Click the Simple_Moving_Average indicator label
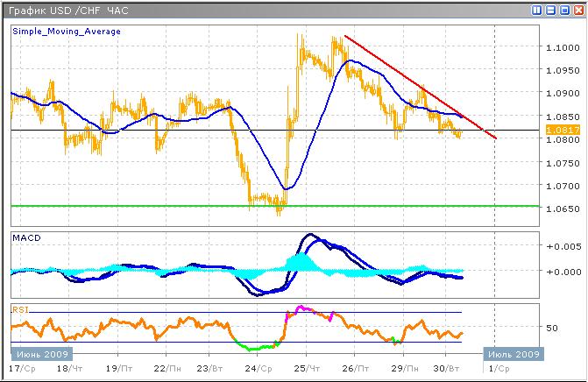The image size is (588, 382). [x=67, y=31]
